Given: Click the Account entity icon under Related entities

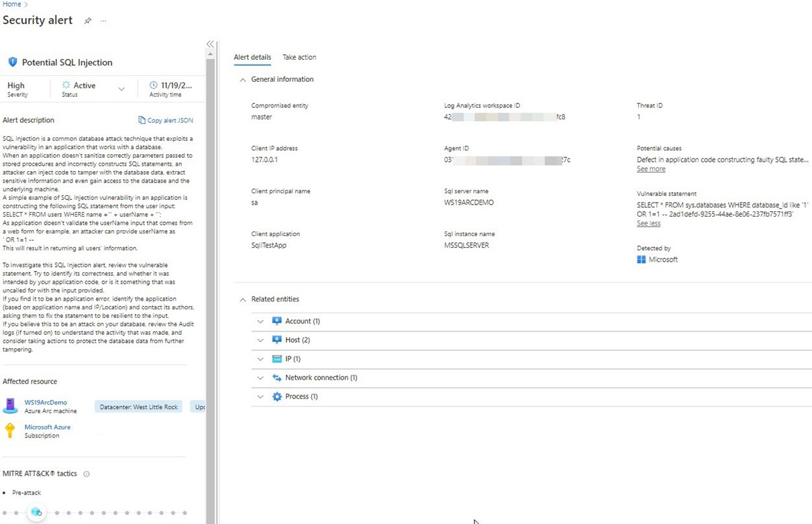Looking at the screenshot, I should tap(277, 321).
